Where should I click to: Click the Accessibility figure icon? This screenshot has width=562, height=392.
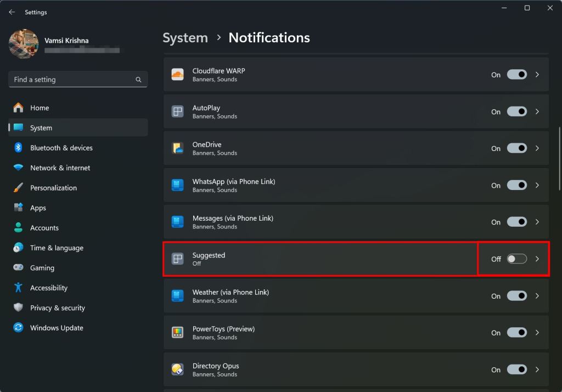click(18, 288)
